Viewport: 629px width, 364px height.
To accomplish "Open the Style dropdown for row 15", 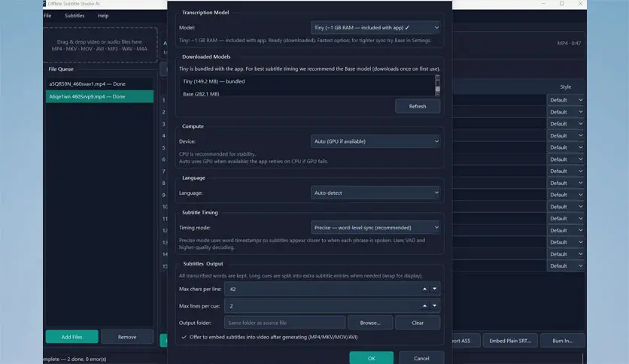I will pos(566,265).
